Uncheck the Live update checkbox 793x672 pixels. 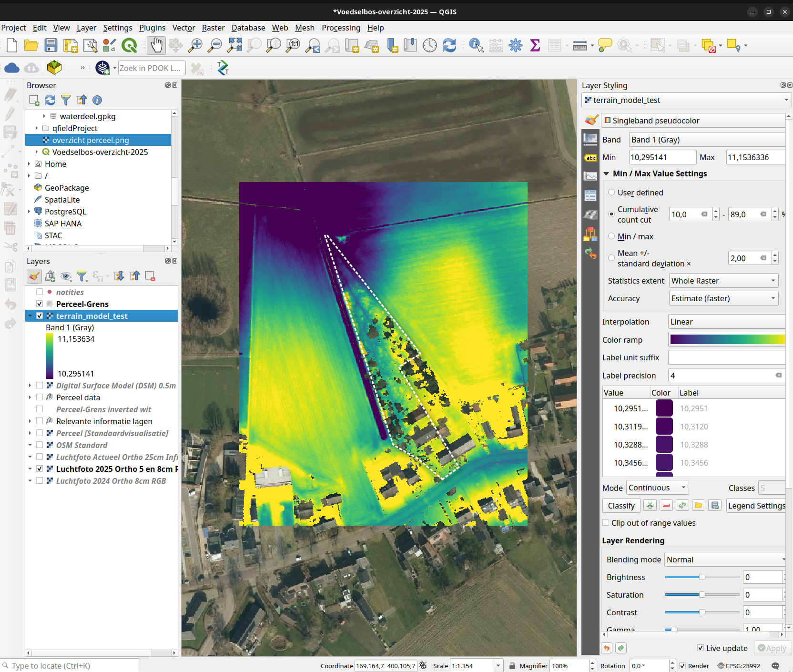click(700, 648)
